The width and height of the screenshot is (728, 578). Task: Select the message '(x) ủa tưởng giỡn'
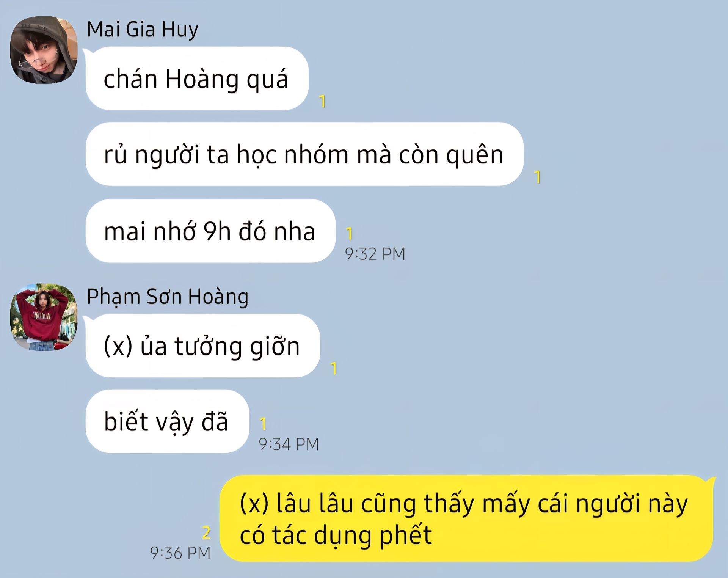[203, 346]
